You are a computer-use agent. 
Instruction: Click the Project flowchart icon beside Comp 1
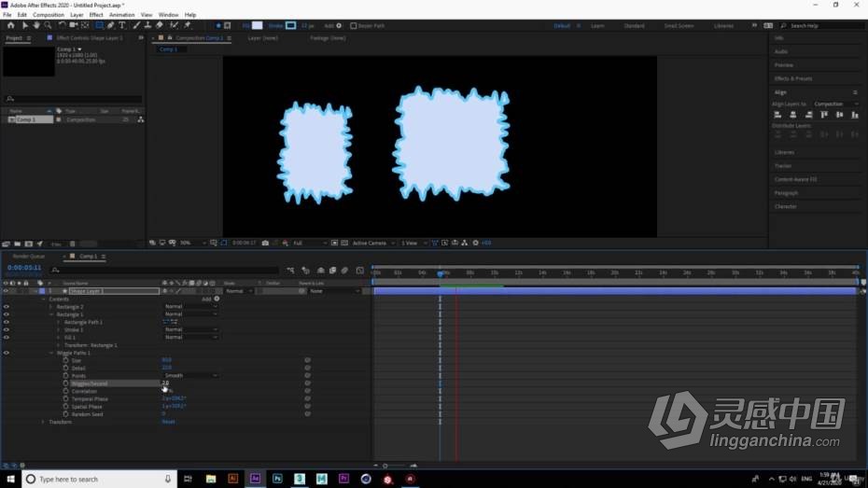[141, 119]
